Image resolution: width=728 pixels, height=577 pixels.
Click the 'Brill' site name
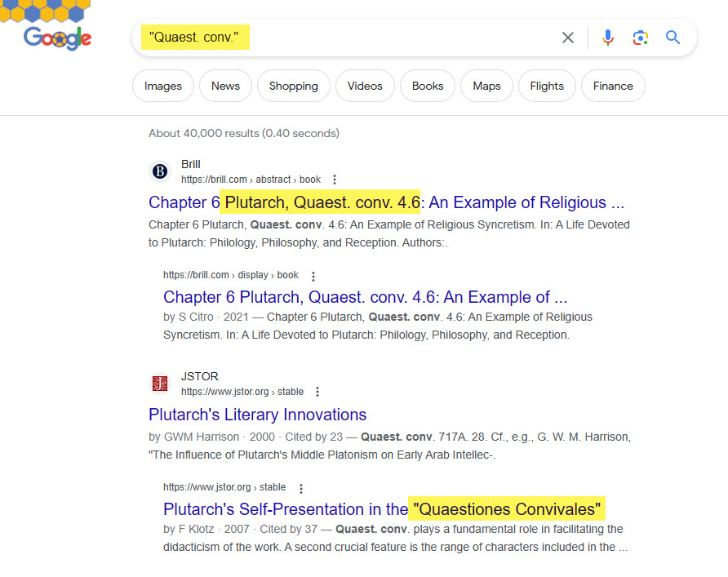point(191,164)
